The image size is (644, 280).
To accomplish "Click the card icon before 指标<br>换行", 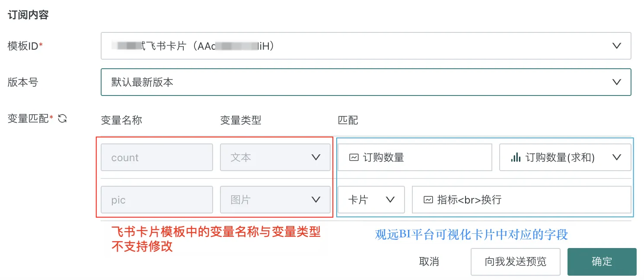I will 428,200.
